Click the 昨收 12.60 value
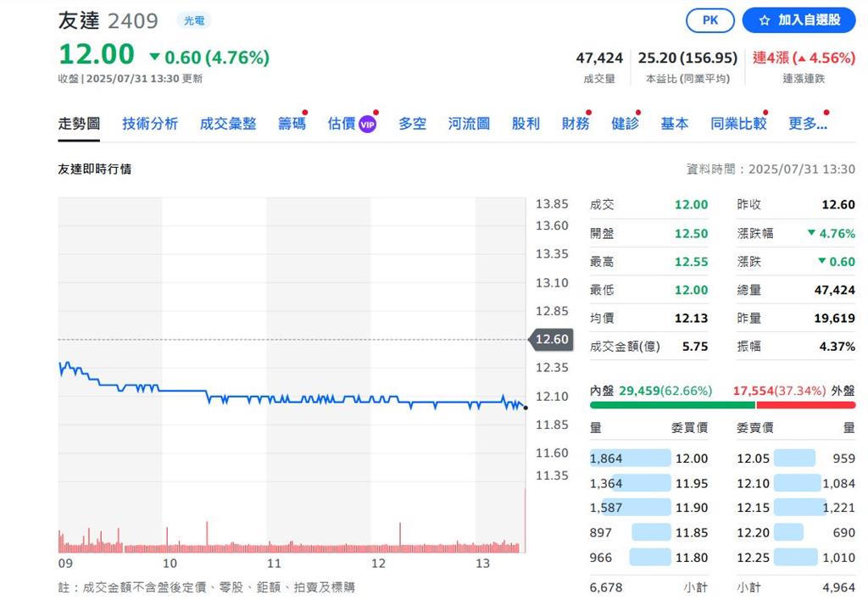Viewport: 868px width, 611px height. (x=838, y=205)
